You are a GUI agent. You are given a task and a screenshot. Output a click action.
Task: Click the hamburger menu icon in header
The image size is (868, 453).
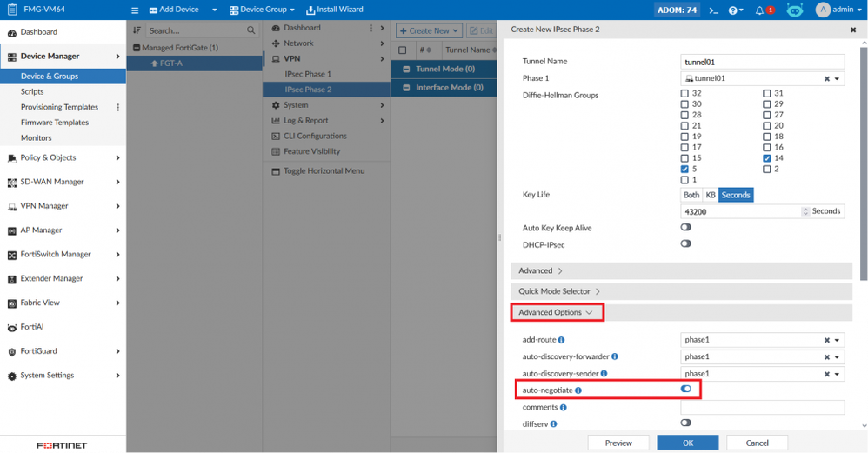click(x=135, y=10)
